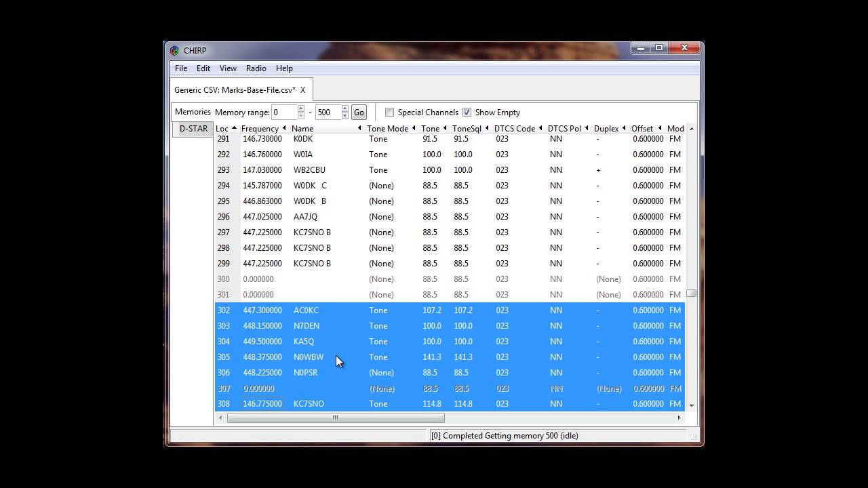
Task: Click the N7DEN name cell
Action: [x=307, y=326]
